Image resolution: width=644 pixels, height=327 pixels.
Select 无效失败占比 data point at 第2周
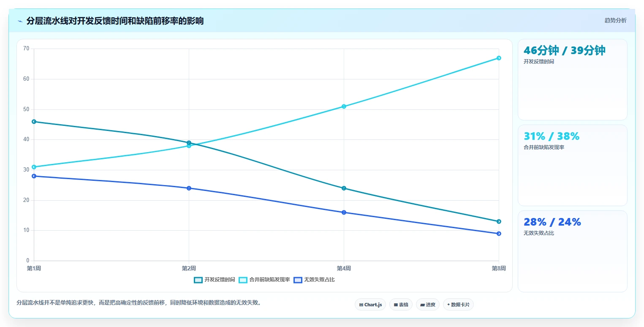coord(189,188)
